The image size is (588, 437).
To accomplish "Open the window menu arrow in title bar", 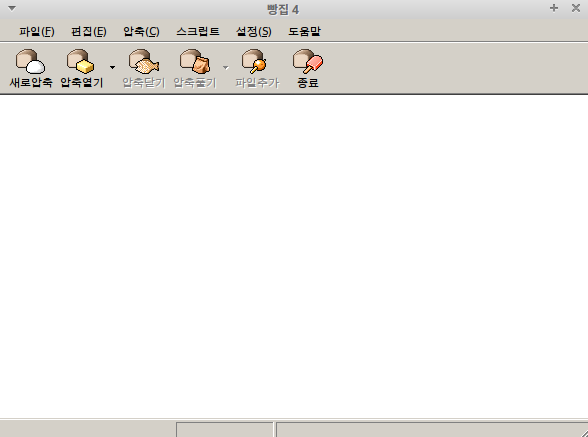I will pos(12,8).
